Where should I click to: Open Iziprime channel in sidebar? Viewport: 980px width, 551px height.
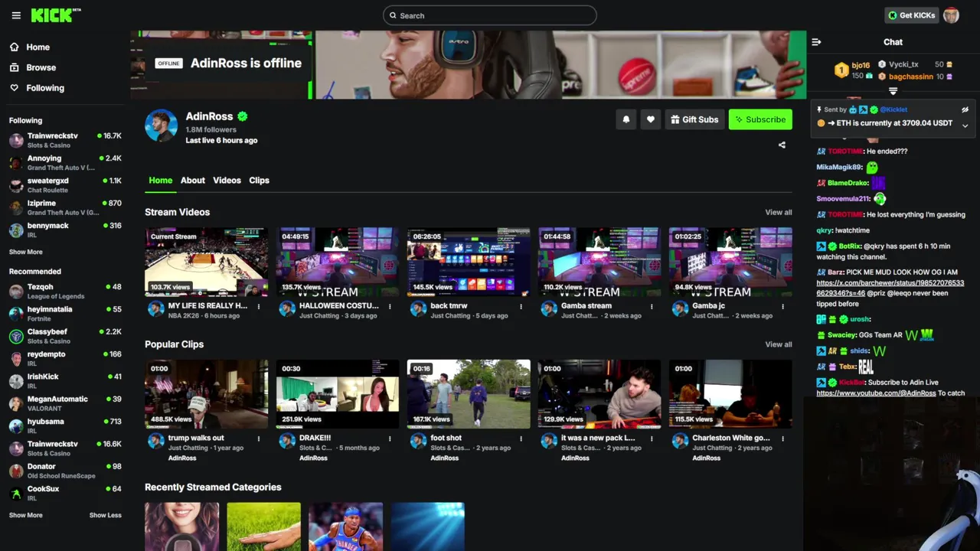click(x=65, y=207)
